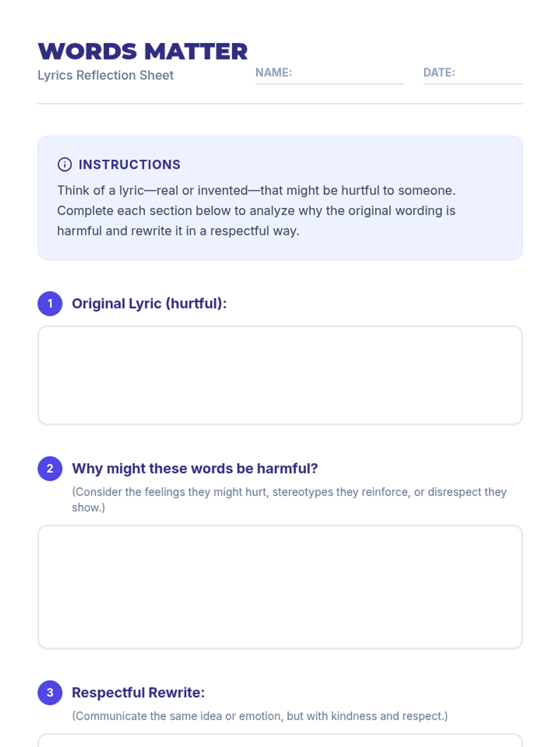Click the Lyrics Reflection Sheet subtitle

pos(105,75)
